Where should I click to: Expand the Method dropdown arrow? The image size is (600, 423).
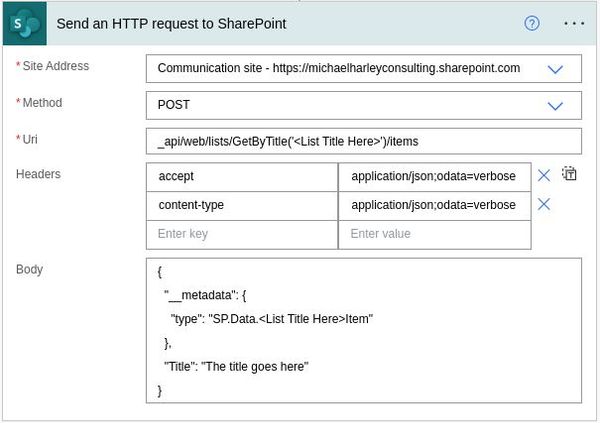pyautogui.click(x=555, y=106)
